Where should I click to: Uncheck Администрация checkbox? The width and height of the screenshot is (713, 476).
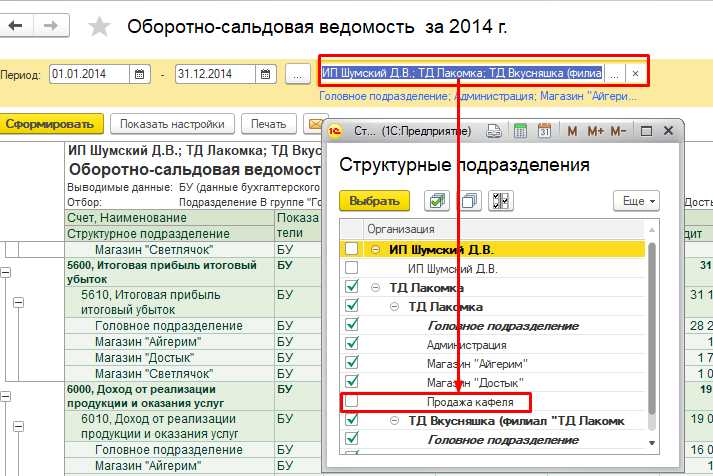click(351, 344)
